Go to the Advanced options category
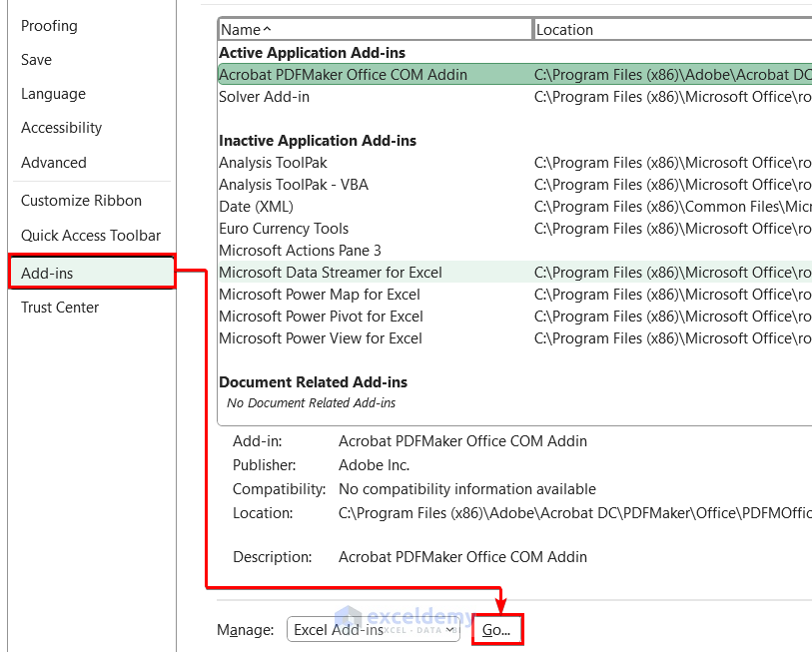This screenshot has width=812, height=652. (x=54, y=163)
